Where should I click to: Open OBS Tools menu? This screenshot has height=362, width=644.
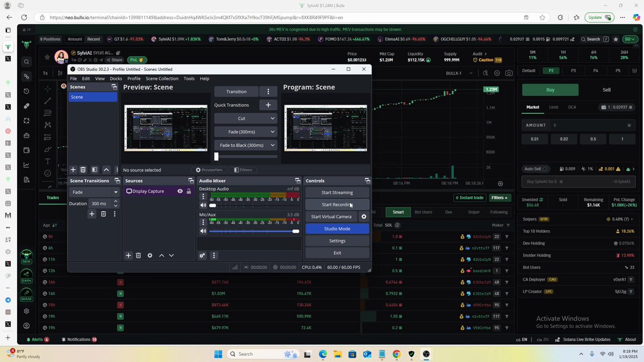pos(189,78)
